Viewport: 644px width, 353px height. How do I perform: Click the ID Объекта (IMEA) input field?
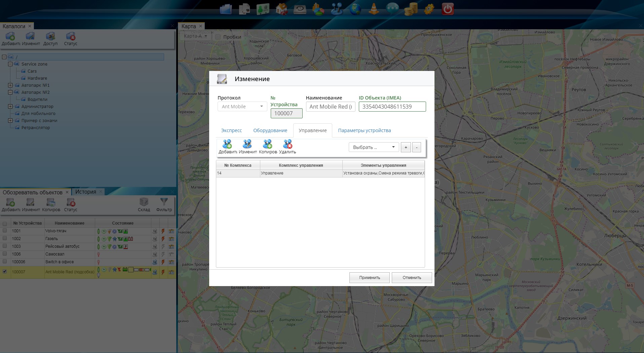(x=392, y=107)
